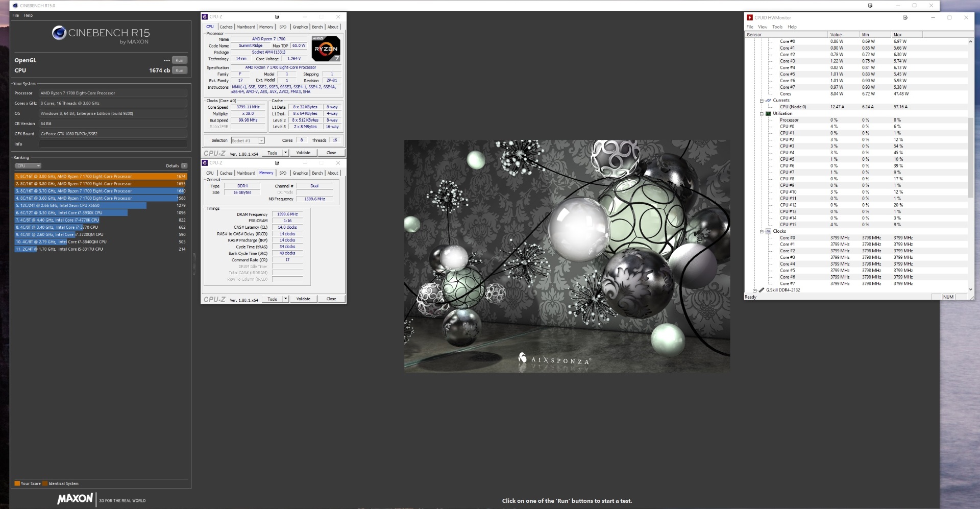Click the Details arrow button in Ranking
This screenshot has height=509, width=980.
[x=184, y=166]
